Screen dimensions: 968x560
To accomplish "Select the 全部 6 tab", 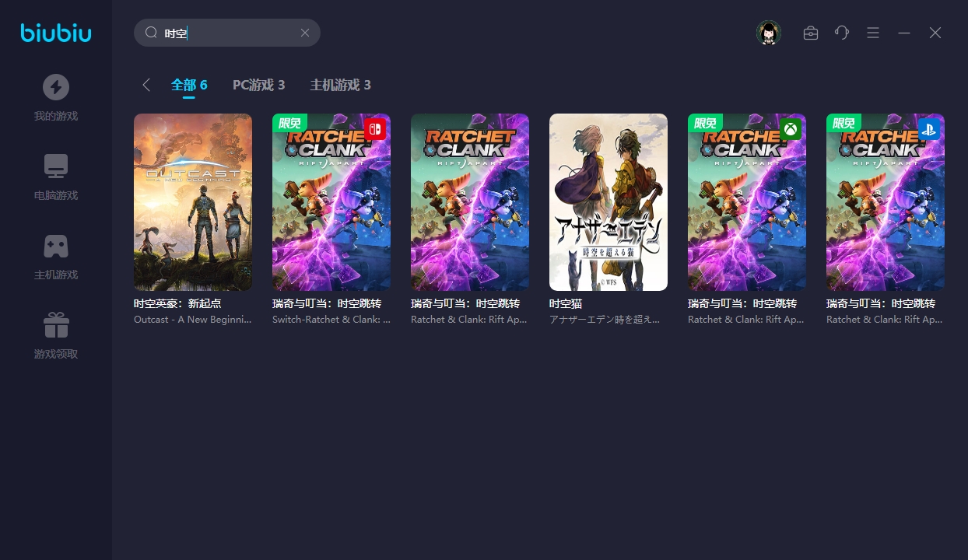I will 189,85.
